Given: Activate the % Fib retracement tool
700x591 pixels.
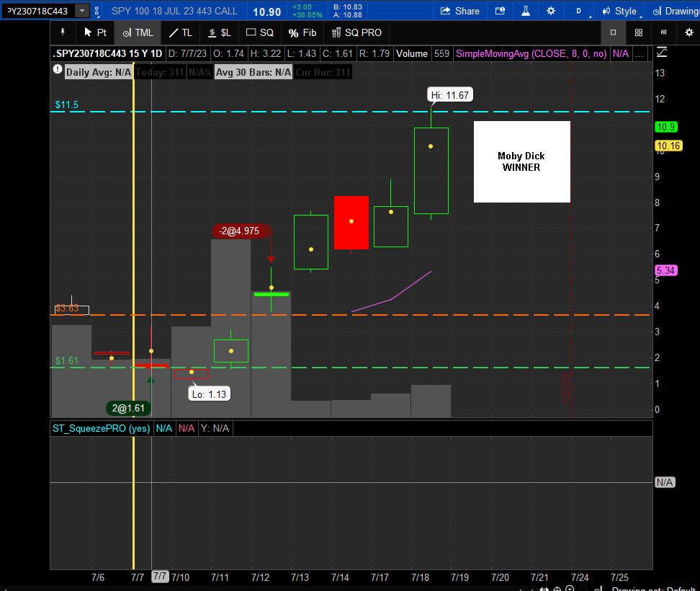Looking at the screenshot, I should 302,32.
